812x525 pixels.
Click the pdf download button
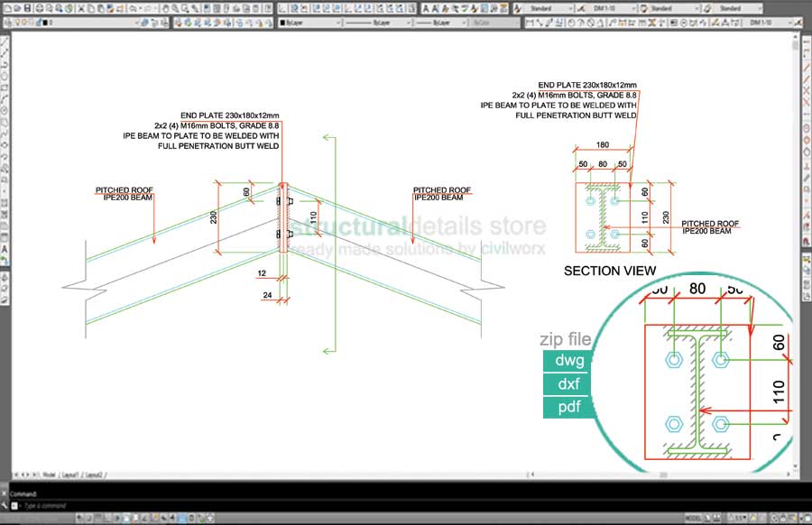(x=567, y=408)
